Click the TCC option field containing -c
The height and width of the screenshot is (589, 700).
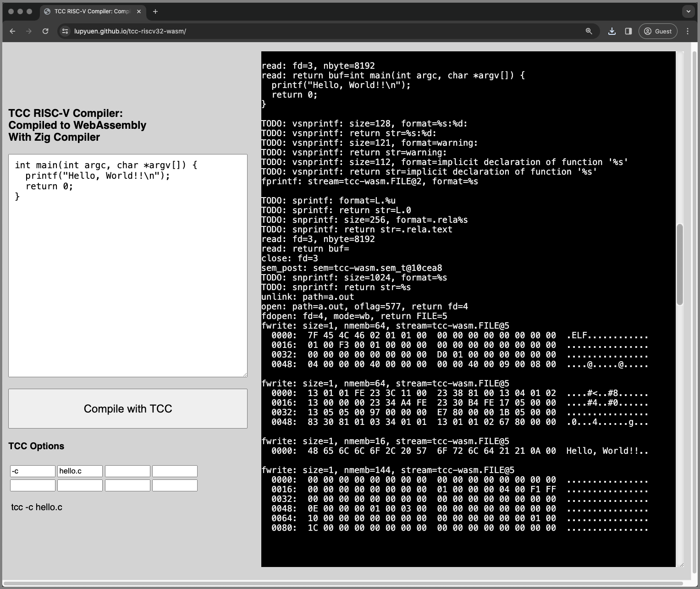33,471
